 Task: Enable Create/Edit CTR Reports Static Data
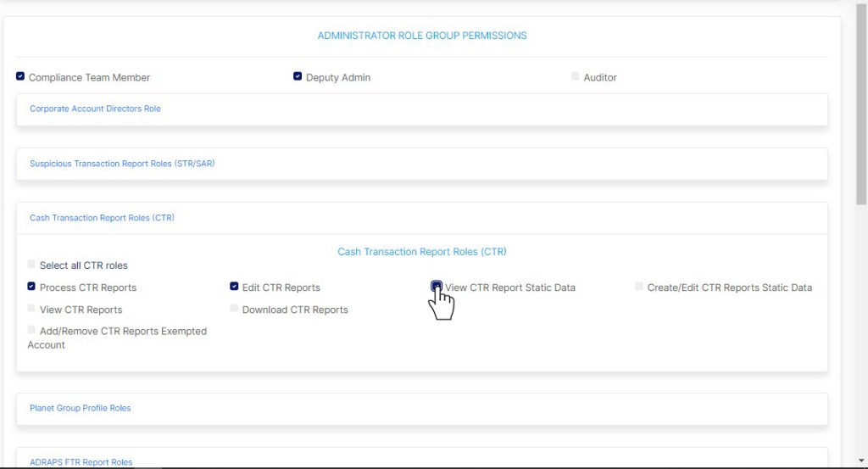click(x=640, y=287)
